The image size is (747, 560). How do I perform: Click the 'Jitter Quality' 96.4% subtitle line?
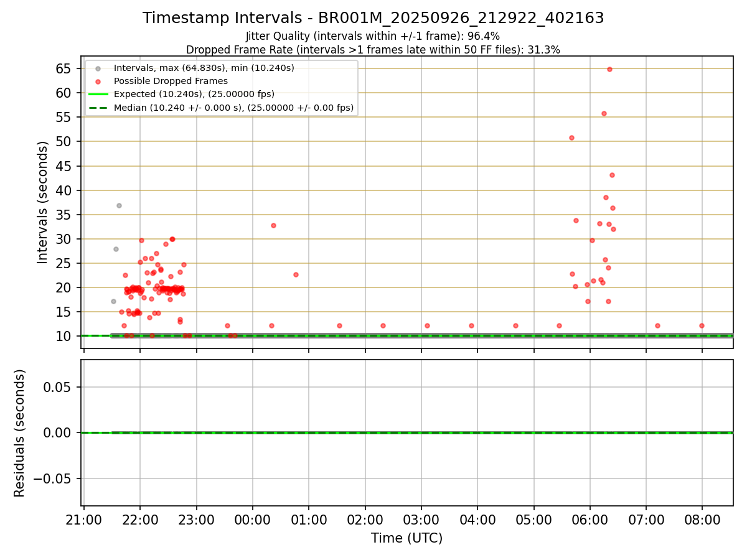(x=373, y=37)
